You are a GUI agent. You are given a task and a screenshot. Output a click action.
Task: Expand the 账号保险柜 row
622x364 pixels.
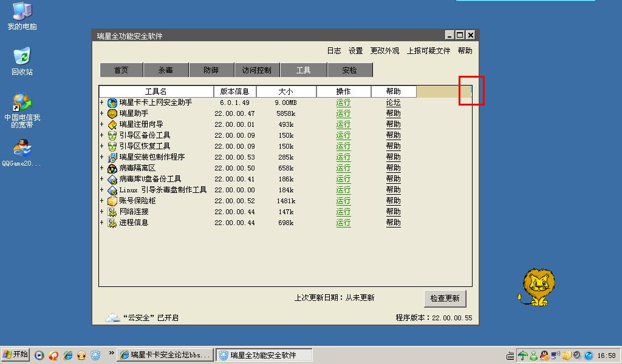click(x=102, y=201)
